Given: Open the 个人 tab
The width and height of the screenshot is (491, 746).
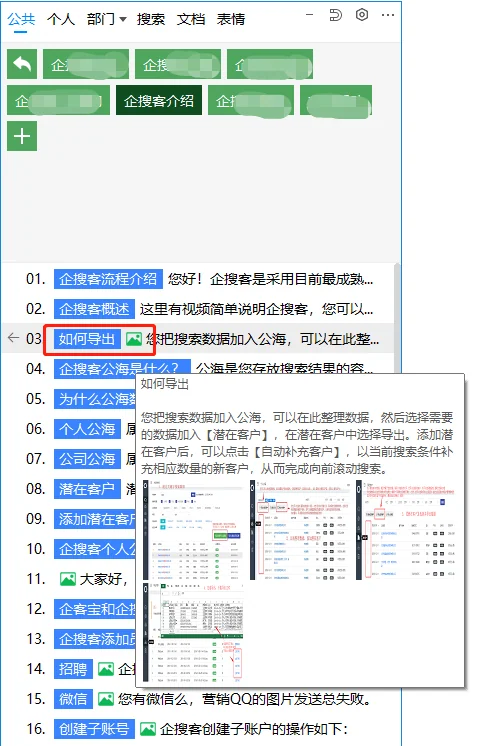Looking at the screenshot, I should point(61,20).
